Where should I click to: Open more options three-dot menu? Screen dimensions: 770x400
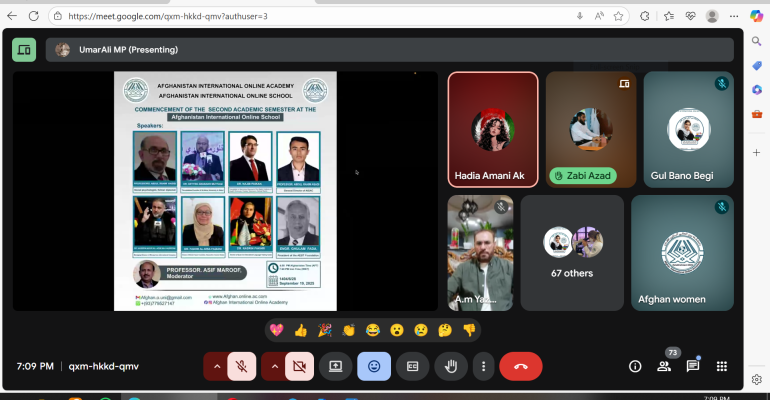point(483,366)
